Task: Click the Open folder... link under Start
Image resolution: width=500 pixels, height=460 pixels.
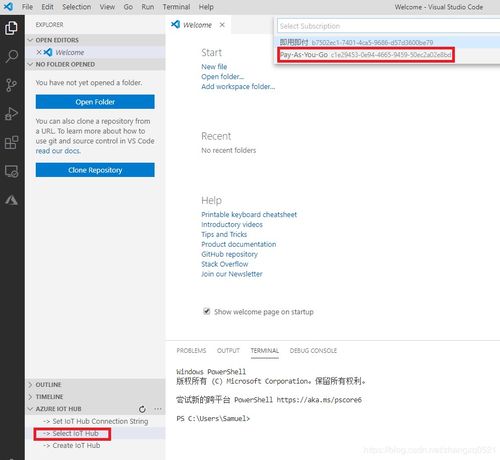Action: pos(223,77)
